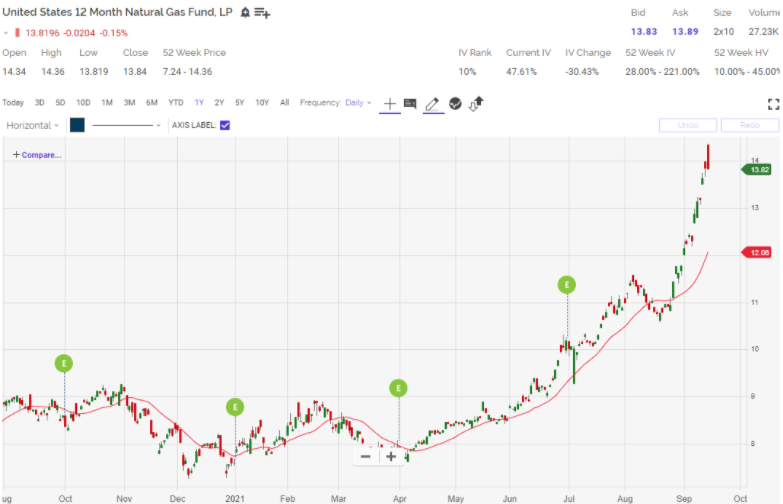The width and height of the screenshot is (783, 504).
Task: Expand chart to fullscreen
Action: (774, 104)
